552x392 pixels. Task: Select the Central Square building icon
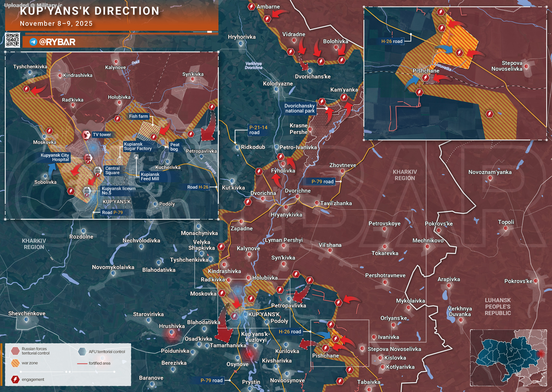[98, 170]
